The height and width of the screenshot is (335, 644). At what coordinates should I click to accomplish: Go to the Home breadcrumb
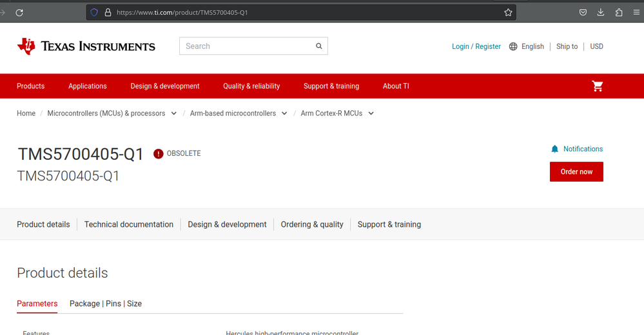point(26,113)
